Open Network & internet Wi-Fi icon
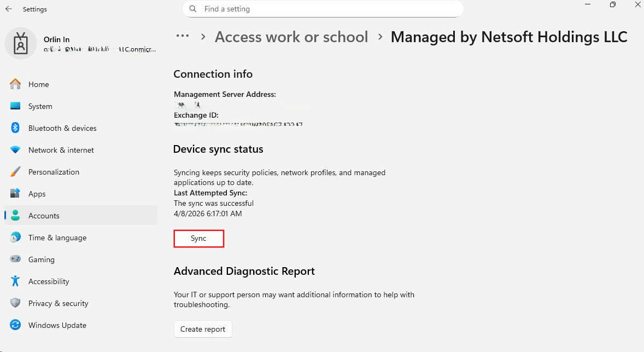 click(x=15, y=150)
